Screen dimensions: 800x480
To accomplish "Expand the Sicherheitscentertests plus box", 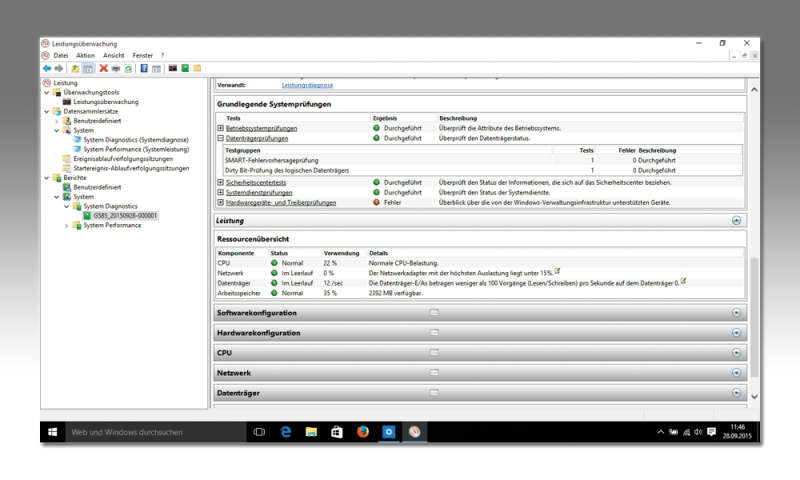I will tap(220, 182).
